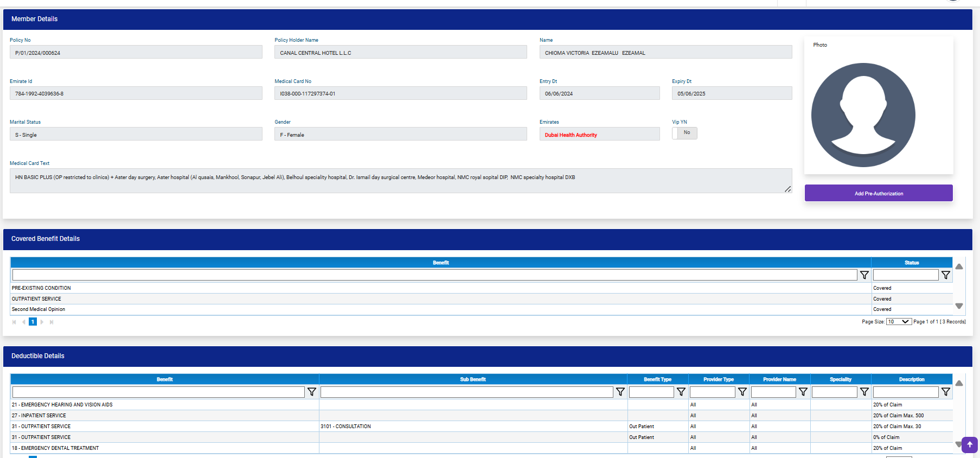Toggle the Vip YN switch

tap(684, 133)
